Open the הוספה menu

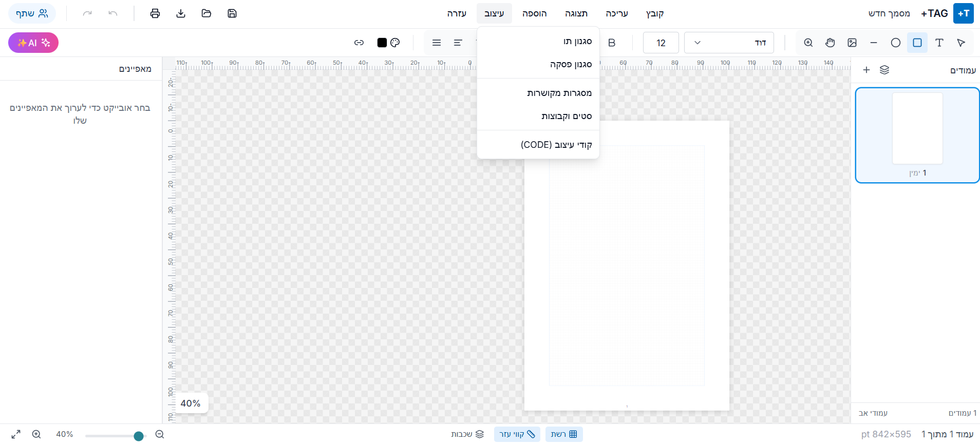pyautogui.click(x=535, y=13)
